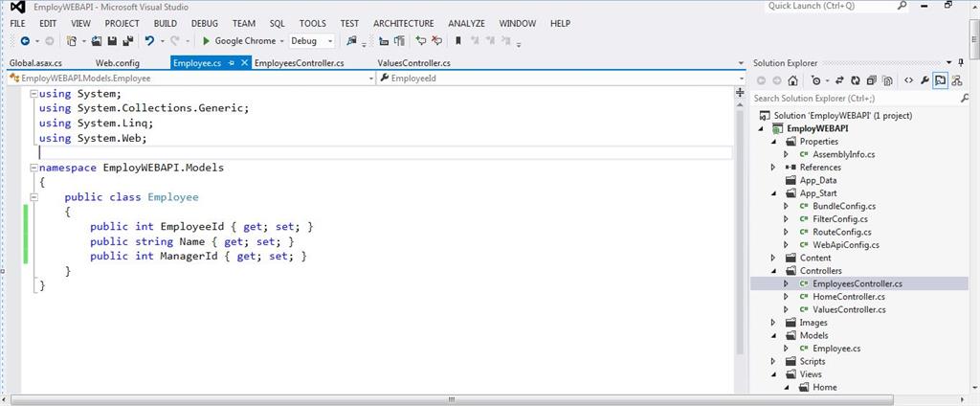Open the ARCHITECTURE menu
This screenshot has width=980, height=406.
pyautogui.click(x=404, y=24)
